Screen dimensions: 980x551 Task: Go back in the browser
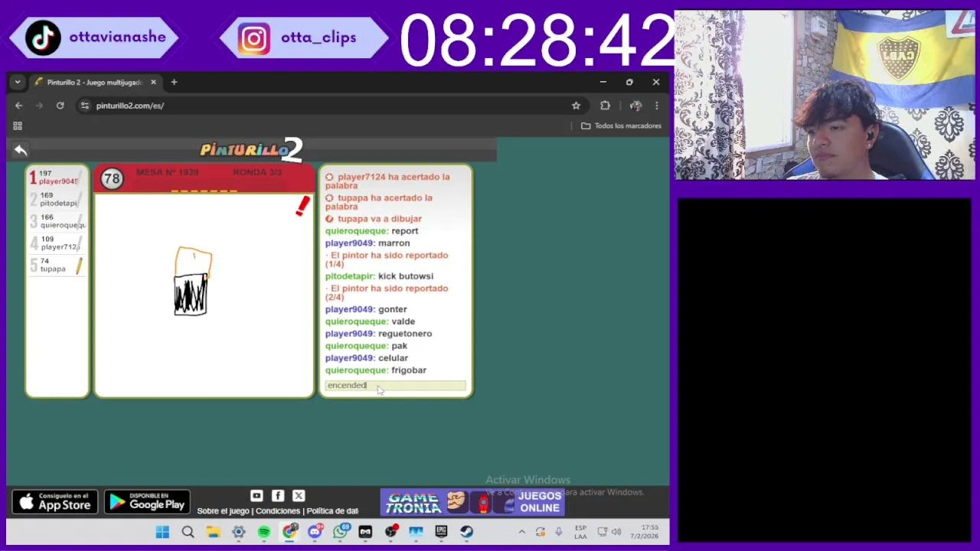pyautogui.click(x=19, y=106)
